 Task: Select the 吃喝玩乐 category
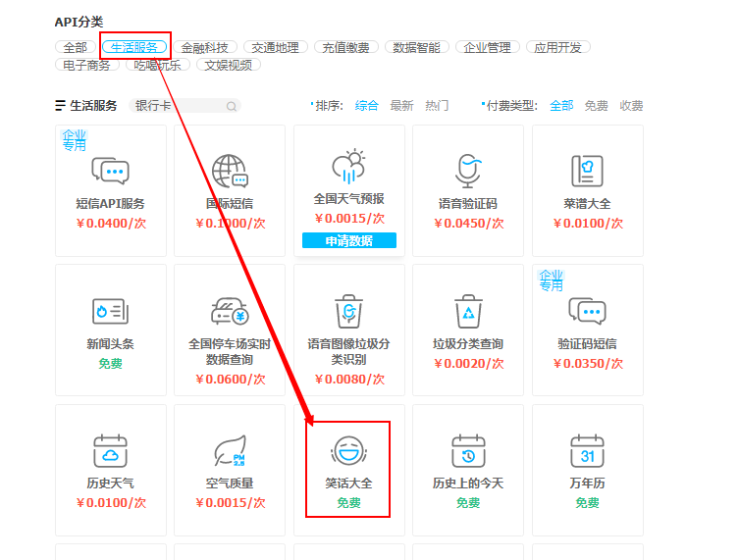[x=157, y=65]
